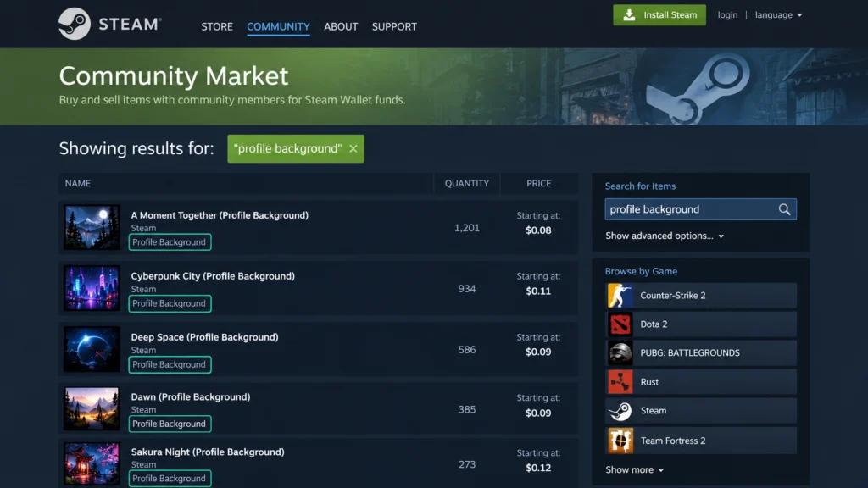Screen dimensions: 868x488
Task: Click the Team Fortress 2 game icon
Action: 620,441
